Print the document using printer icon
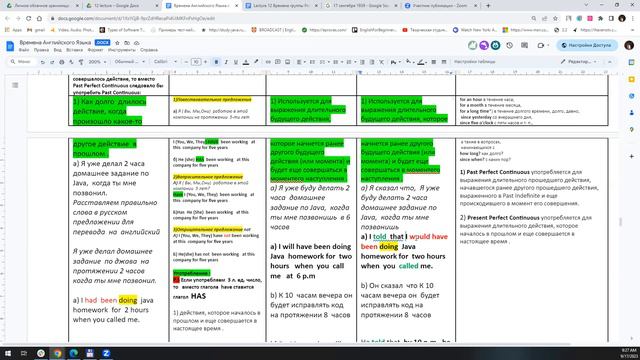640x360 pixels. point(62,62)
